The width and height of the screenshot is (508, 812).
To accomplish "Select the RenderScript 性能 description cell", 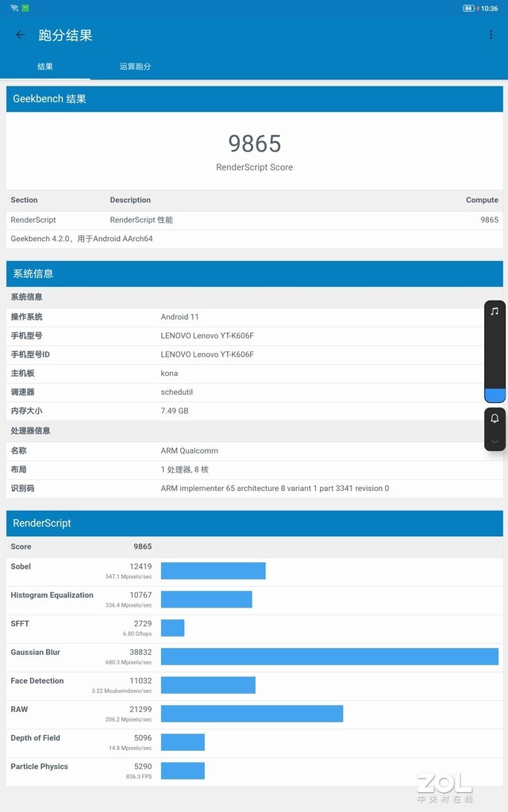I will tap(141, 220).
